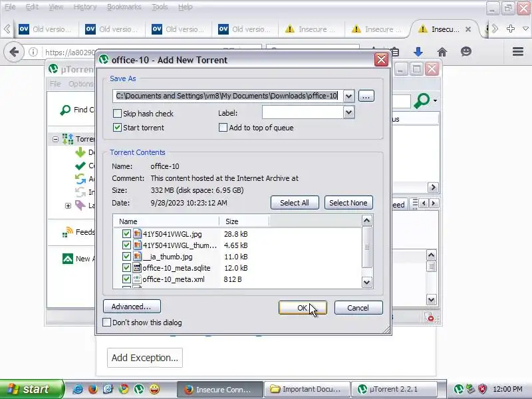Click the file list scroll up arrow
The width and height of the screenshot is (532, 399).
coord(367,221)
